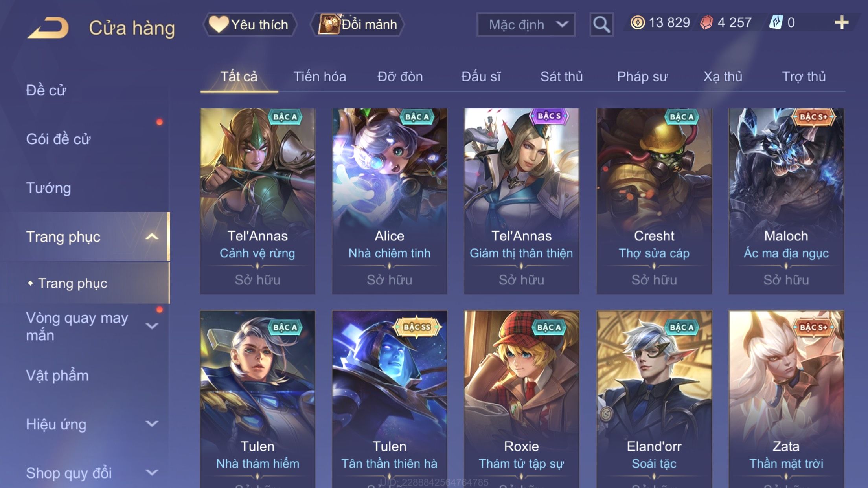
Task: Tap the blue quân huy ticket icon
Action: click(776, 22)
